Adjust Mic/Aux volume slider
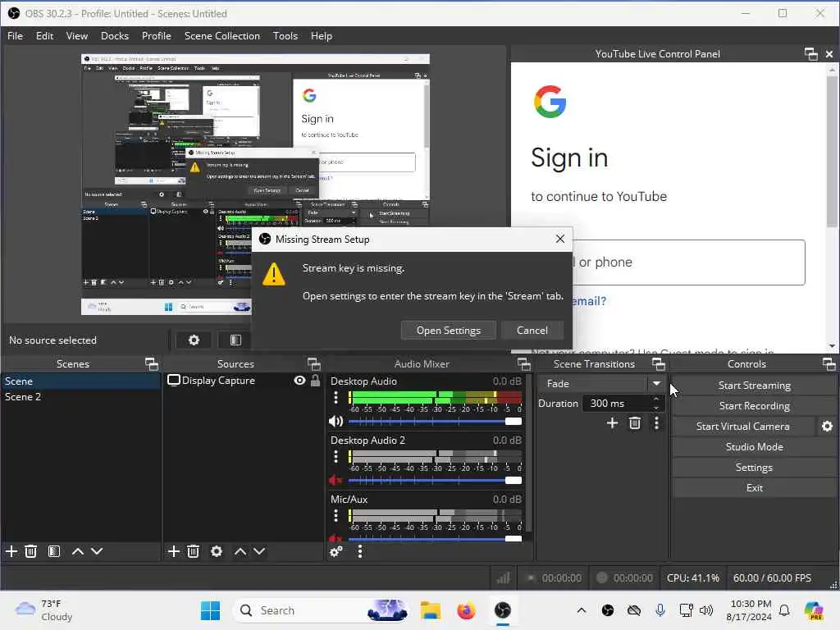This screenshot has height=630, width=840. pyautogui.click(x=435, y=538)
